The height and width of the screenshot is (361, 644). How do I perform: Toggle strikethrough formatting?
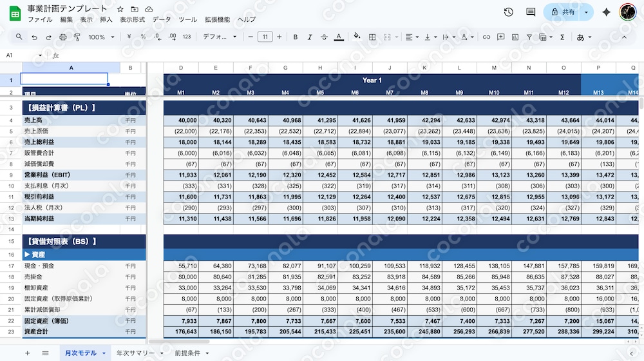point(324,37)
